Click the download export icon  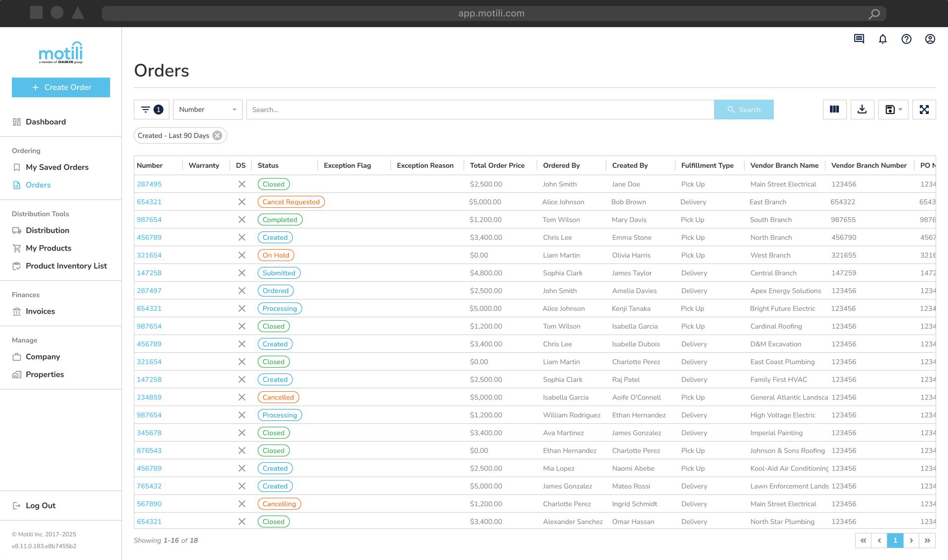(862, 110)
